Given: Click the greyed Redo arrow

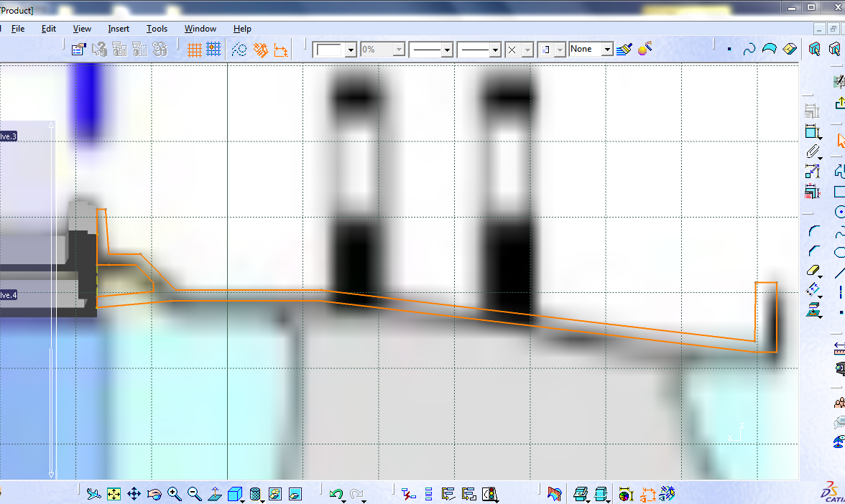Looking at the screenshot, I should (x=356, y=493).
